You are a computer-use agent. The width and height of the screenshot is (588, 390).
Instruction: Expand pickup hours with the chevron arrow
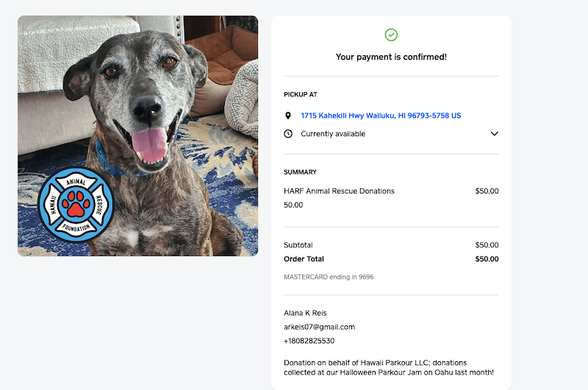point(494,134)
